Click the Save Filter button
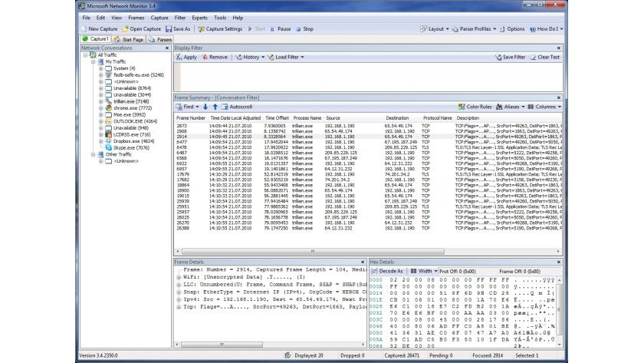Viewport: 644px width, 363px height. coord(510,57)
